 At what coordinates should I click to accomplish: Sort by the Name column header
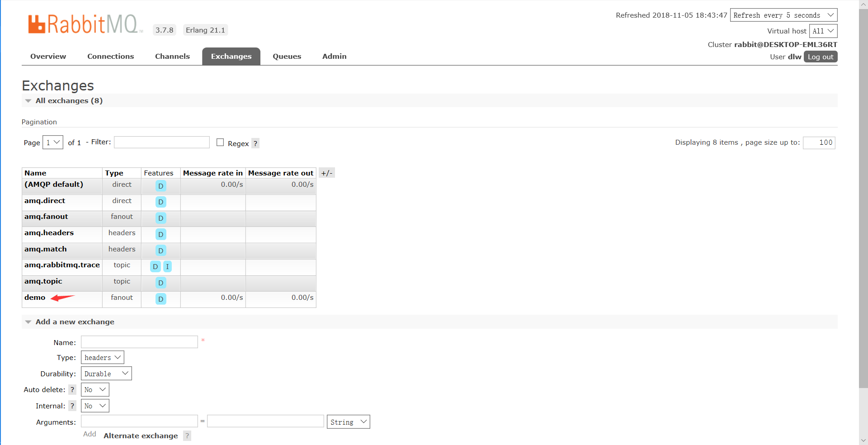click(35, 173)
